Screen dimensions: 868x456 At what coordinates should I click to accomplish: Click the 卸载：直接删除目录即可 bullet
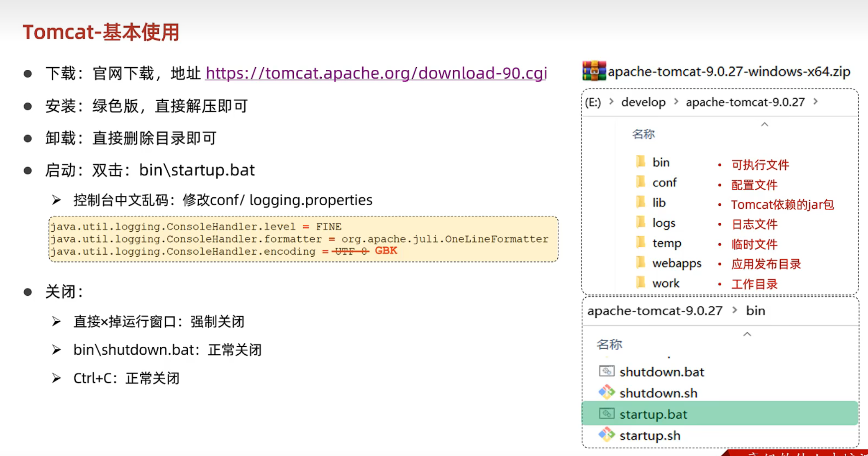(131, 138)
